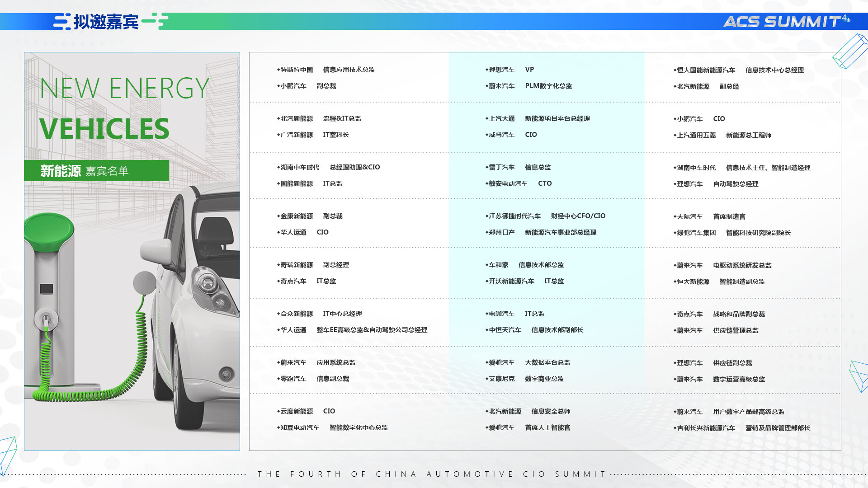
Task: Select the 艾康尼克 数字商业总监 row
Action: coord(524,379)
